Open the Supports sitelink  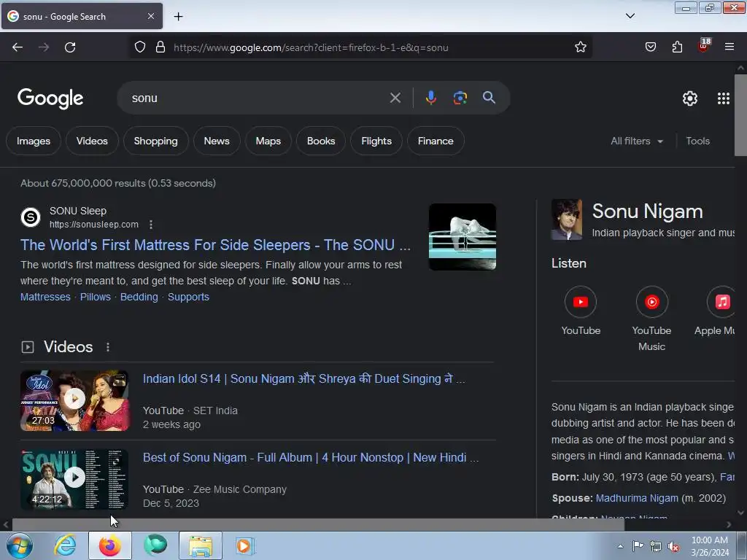(x=188, y=297)
